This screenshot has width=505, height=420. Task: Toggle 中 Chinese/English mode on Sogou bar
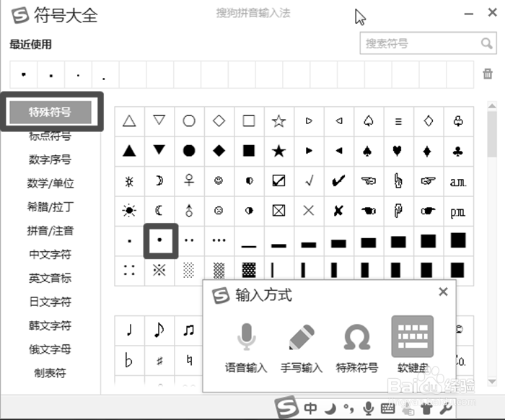310,408
